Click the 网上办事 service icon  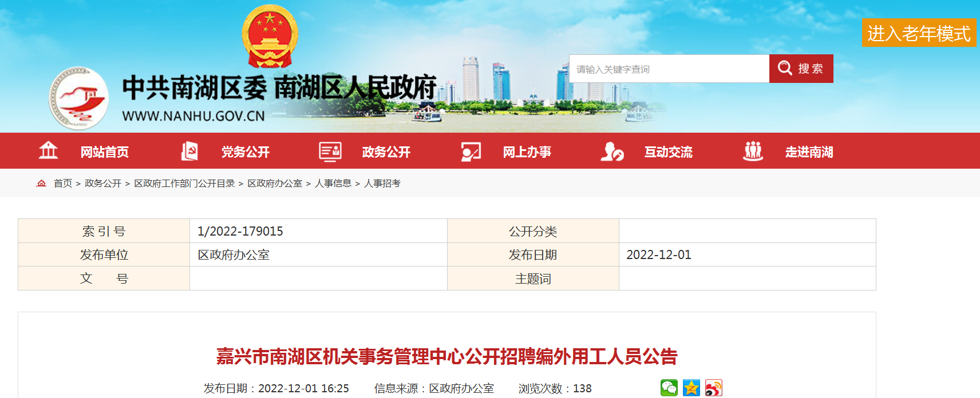[x=471, y=152]
